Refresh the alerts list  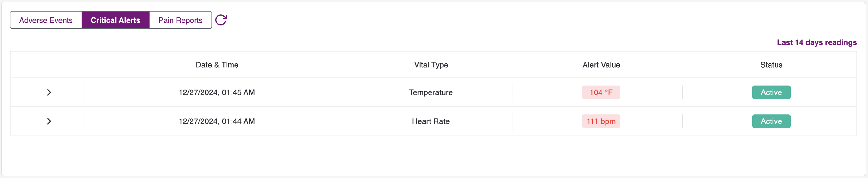tap(221, 20)
